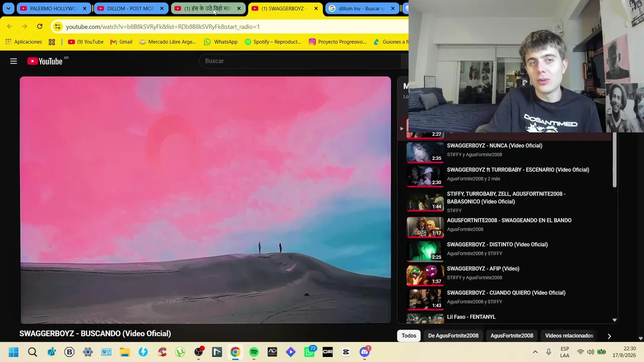Click the title "SWAGGERBOYZ - BUSCANDO (Video Oficial)"

[95, 333]
